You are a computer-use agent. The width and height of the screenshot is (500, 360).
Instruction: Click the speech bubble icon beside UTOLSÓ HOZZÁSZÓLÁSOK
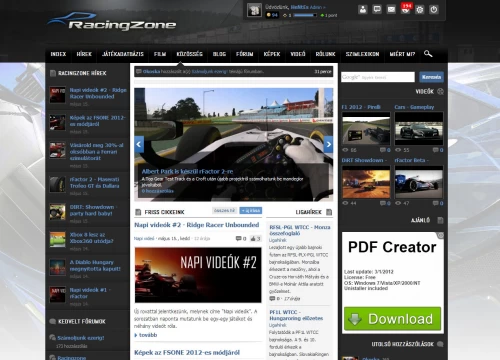click(440, 344)
